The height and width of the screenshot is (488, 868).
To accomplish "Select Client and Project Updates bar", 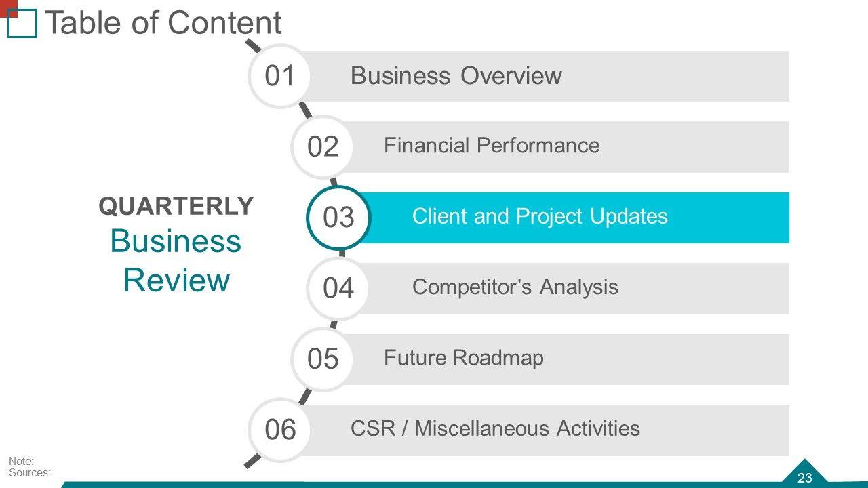I will coord(540,217).
